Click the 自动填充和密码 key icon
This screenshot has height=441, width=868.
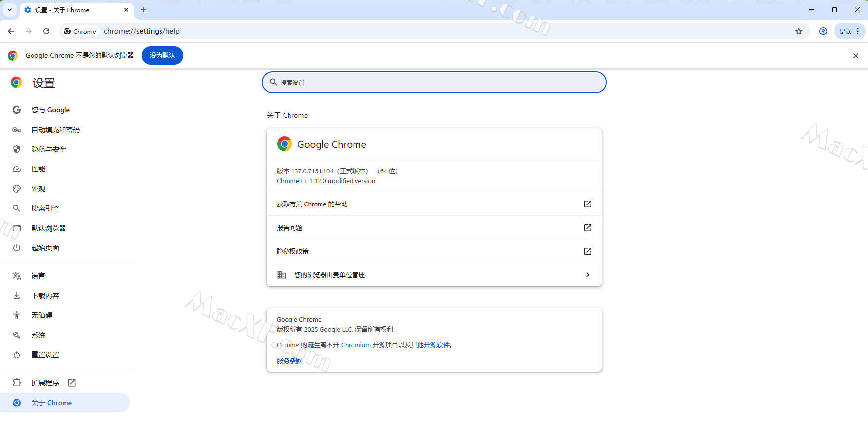pos(17,130)
